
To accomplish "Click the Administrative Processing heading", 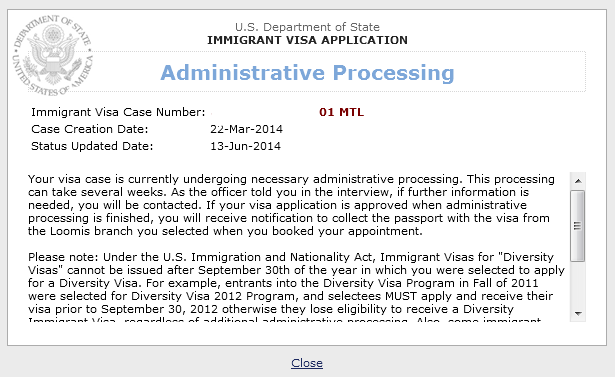I will click(x=307, y=73).
